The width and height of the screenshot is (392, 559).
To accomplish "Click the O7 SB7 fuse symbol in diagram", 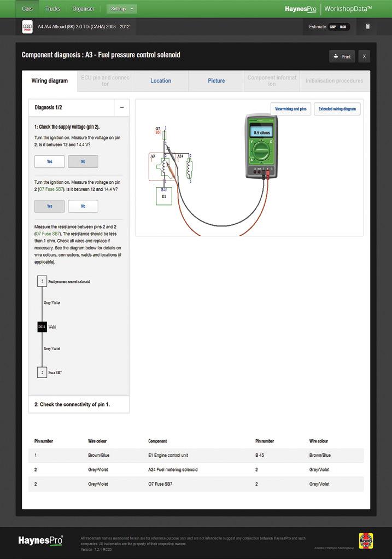I will [x=165, y=135].
